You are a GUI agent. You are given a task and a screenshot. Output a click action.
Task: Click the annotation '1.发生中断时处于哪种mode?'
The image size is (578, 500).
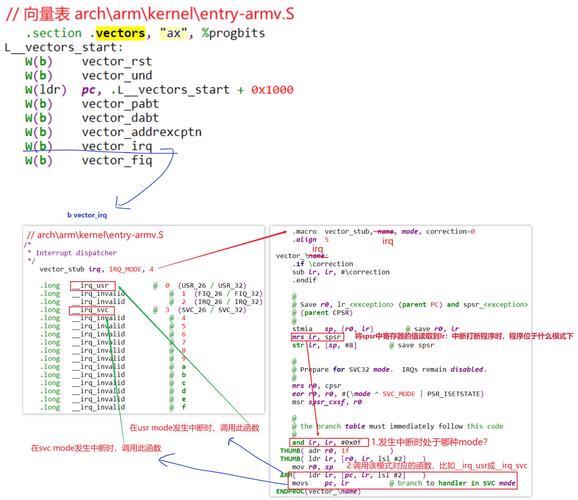(x=429, y=442)
